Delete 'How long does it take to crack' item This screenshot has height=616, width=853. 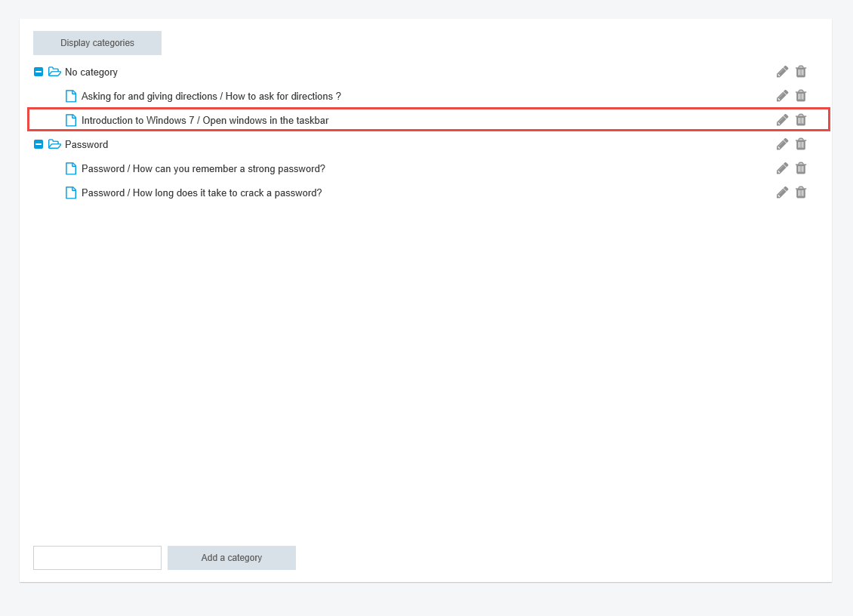tap(801, 192)
